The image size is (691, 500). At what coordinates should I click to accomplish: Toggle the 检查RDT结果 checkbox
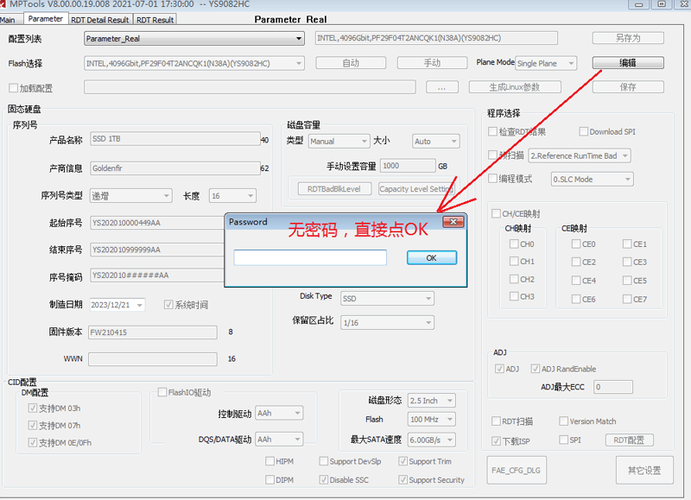tap(493, 132)
